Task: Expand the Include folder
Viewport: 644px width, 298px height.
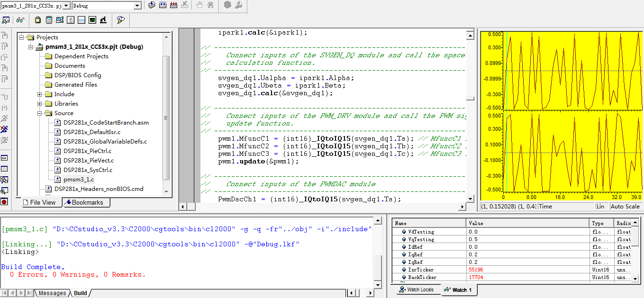Action: (40, 94)
